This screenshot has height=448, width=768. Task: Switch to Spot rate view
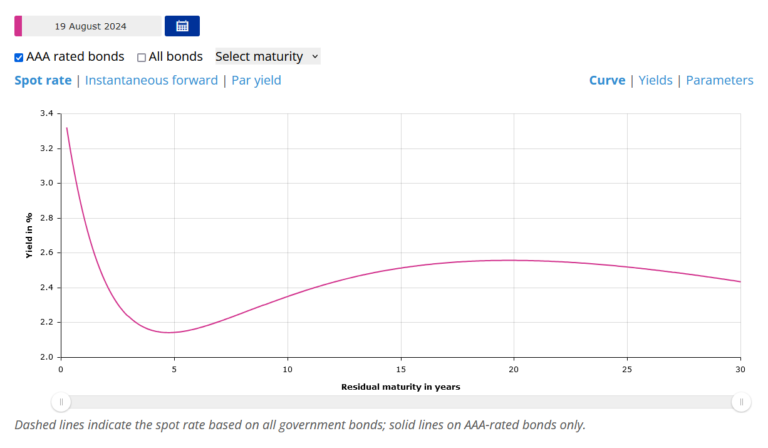click(42, 80)
